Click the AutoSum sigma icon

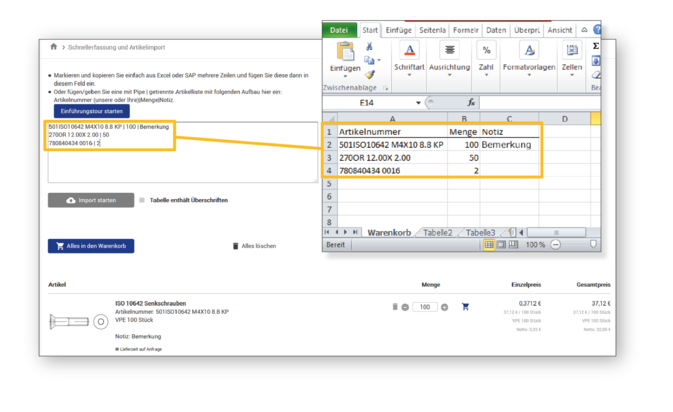point(596,46)
